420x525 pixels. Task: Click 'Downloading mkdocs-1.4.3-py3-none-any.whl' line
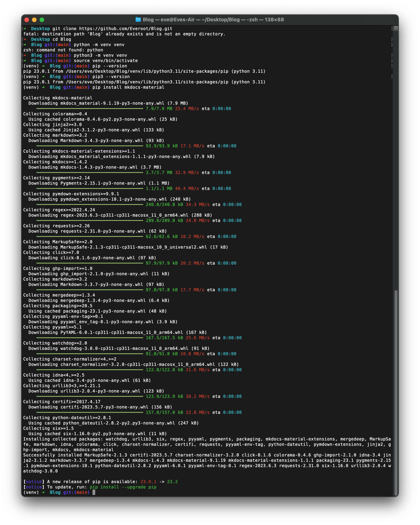click(x=95, y=167)
